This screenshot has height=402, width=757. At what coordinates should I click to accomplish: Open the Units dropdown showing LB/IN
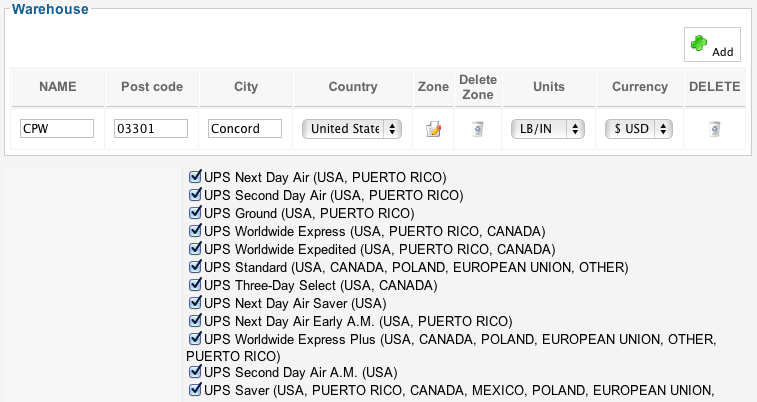548,129
